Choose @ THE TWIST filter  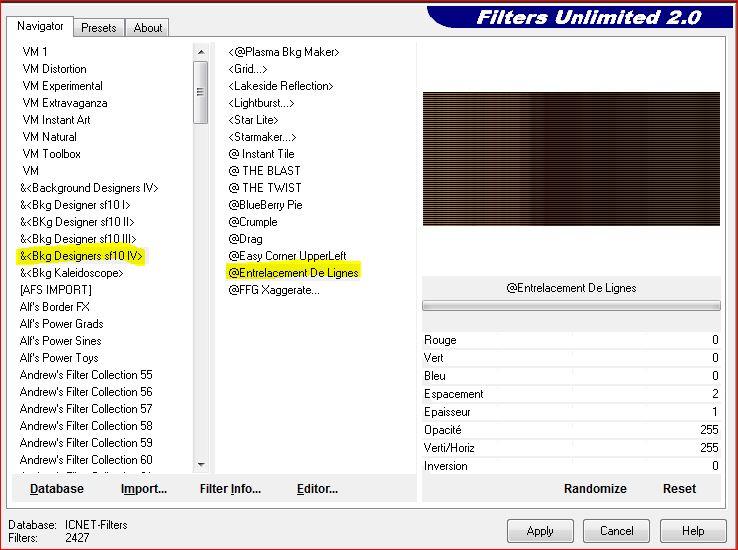click(265, 188)
